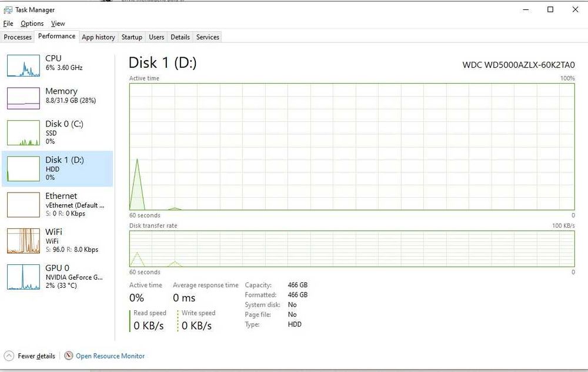Collapse view with Fewer details chevron
This screenshot has width=588, height=372.
[9, 356]
